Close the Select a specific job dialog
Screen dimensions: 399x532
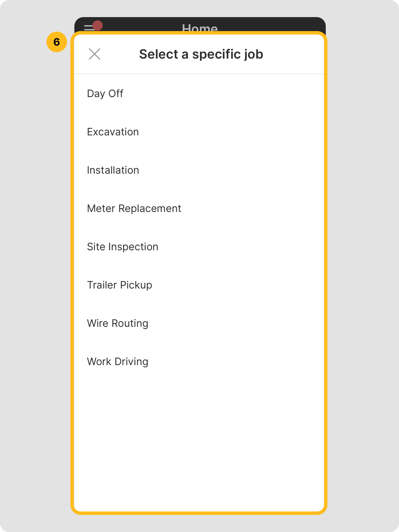click(94, 54)
